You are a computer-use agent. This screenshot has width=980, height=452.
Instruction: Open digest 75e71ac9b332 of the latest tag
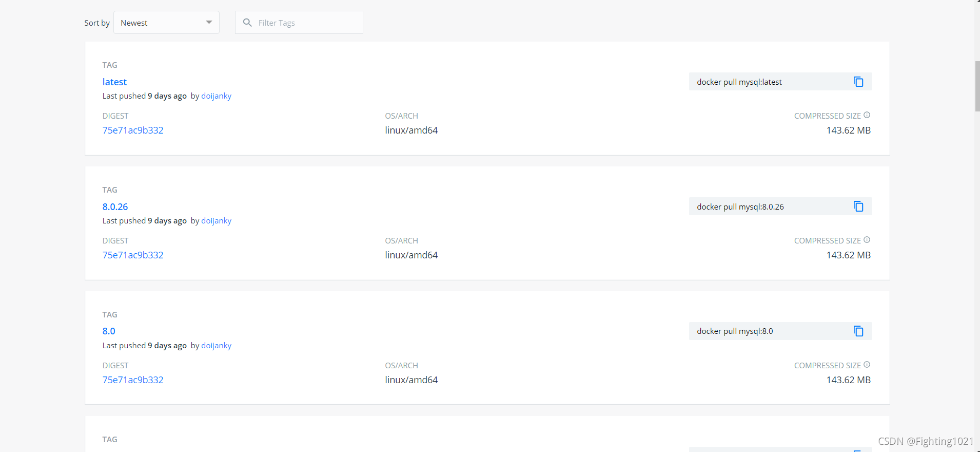(x=133, y=130)
